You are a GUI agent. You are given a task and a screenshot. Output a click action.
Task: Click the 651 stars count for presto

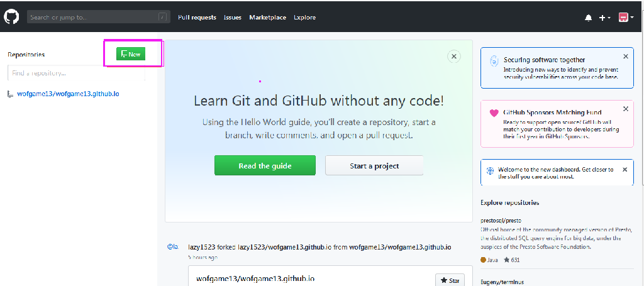click(x=512, y=260)
